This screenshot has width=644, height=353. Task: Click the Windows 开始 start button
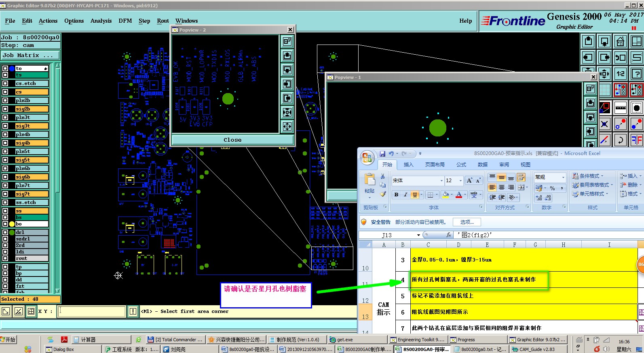(8, 340)
